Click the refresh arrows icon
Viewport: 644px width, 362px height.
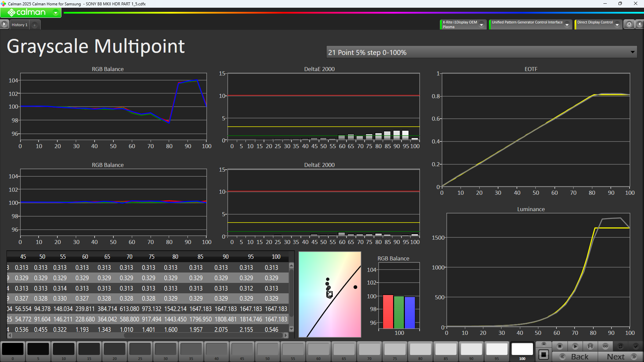coord(621,346)
